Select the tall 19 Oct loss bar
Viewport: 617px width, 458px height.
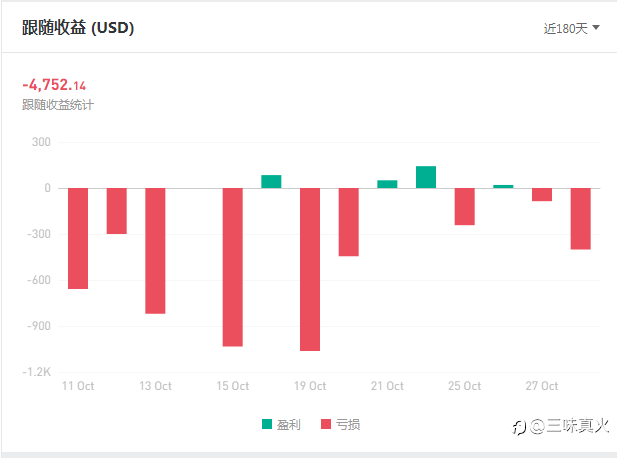click(x=310, y=269)
